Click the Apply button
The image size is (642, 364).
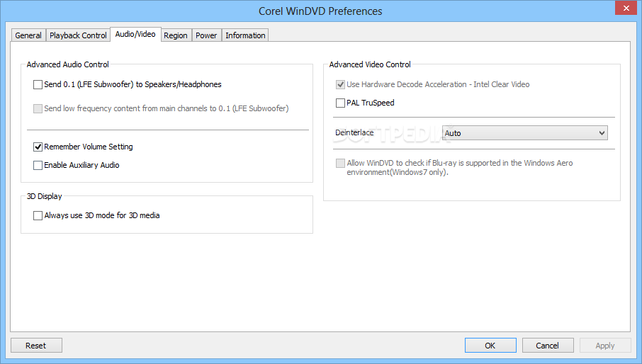pos(605,346)
